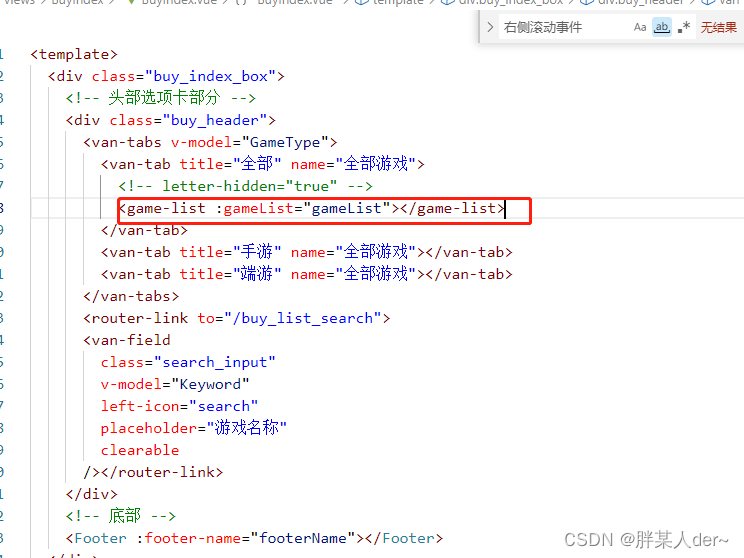Click the clearable attribute
Image resolution: width=744 pixels, height=558 pixels.
click(140, 450)
